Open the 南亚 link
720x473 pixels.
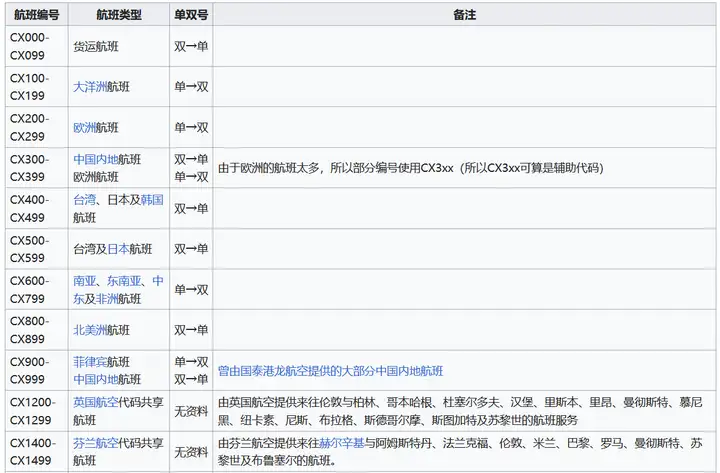pyautogui.click(x=84, y=281)
